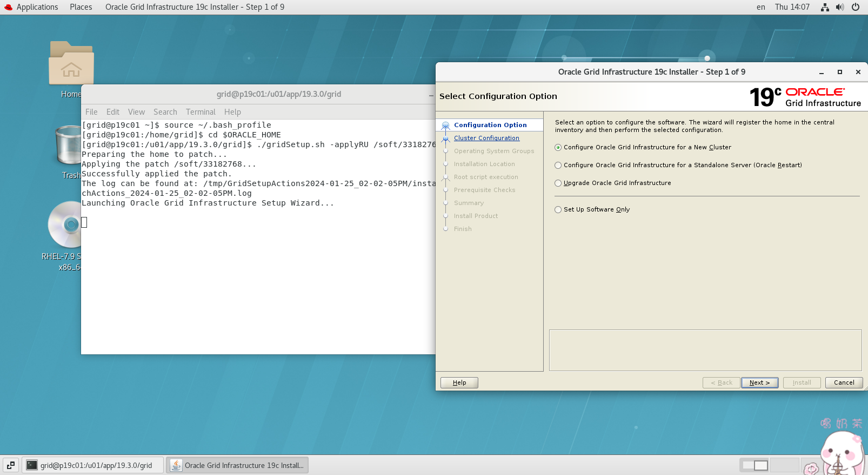Click the disabled < Back button

[722, 382]
